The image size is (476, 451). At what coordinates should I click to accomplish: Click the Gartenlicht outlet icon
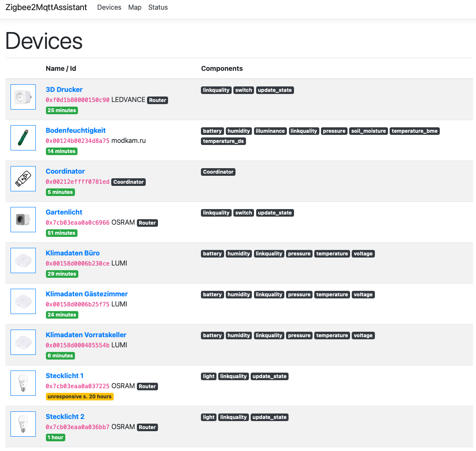pyautogui.click(x=23, y=219)
